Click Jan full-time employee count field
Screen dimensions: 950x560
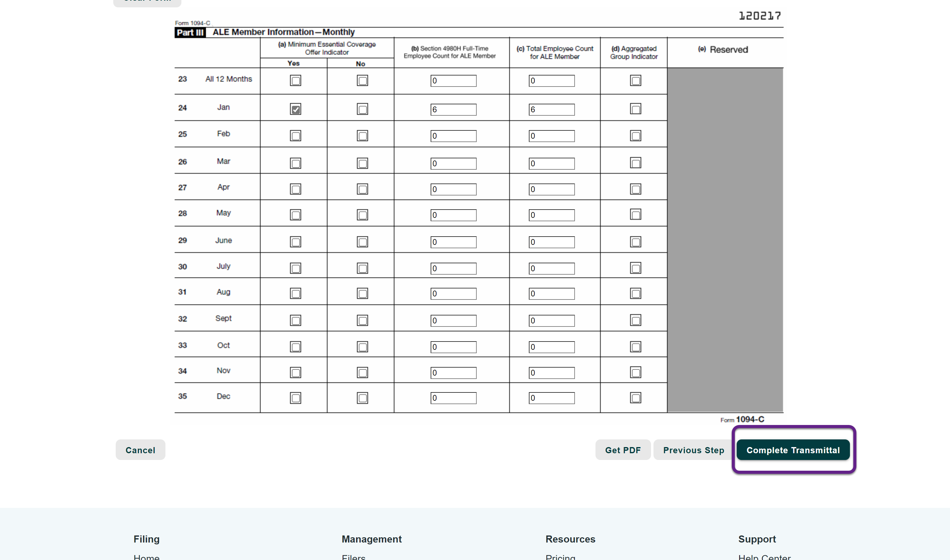click(x=453, y=110)
